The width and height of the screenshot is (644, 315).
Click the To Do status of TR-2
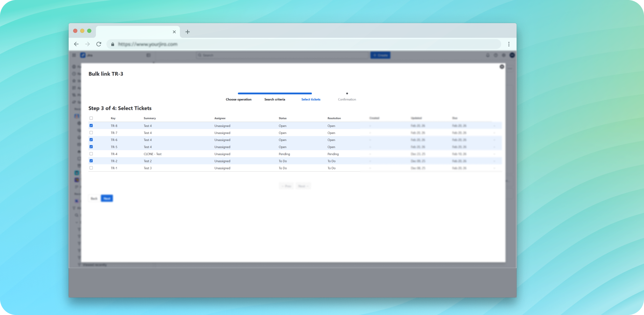tap(283, 161)
